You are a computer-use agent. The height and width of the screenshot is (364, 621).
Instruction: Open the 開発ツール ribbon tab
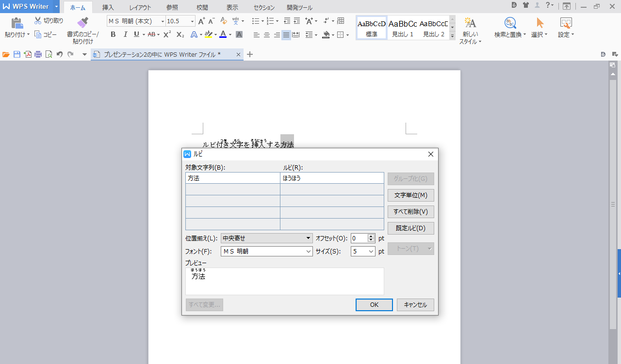point(299,8)
